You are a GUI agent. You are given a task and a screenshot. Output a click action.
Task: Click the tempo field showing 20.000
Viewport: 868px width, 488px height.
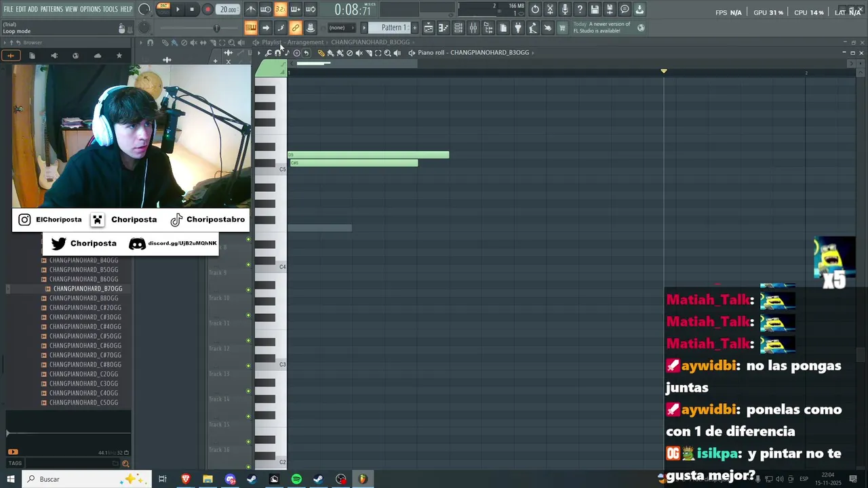[x=228, y=9]
